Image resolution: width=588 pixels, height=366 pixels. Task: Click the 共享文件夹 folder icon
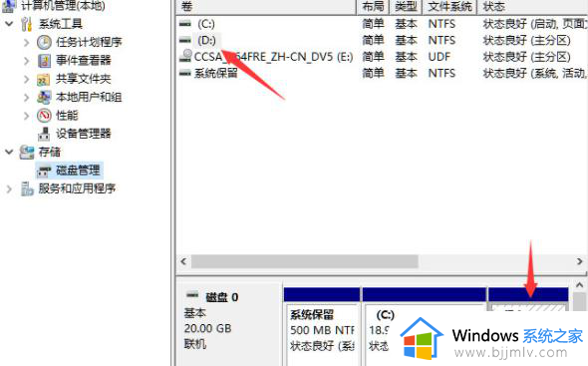coord(44,79)
